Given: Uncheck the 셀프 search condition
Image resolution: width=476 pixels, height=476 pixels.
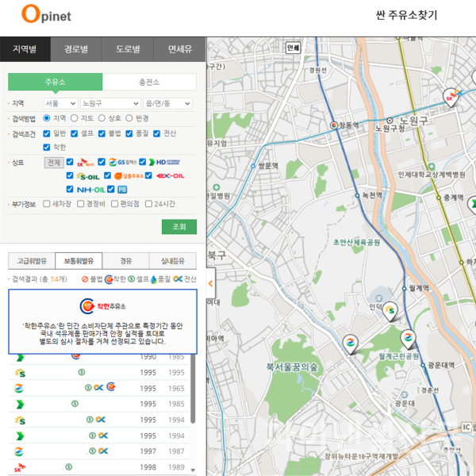Looking at the screenshot, I should pyautogui.click(x=75, y=133).
